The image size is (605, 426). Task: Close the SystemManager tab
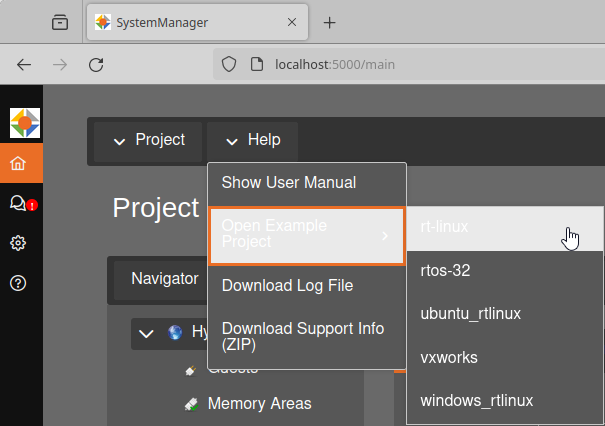point(292,22)
